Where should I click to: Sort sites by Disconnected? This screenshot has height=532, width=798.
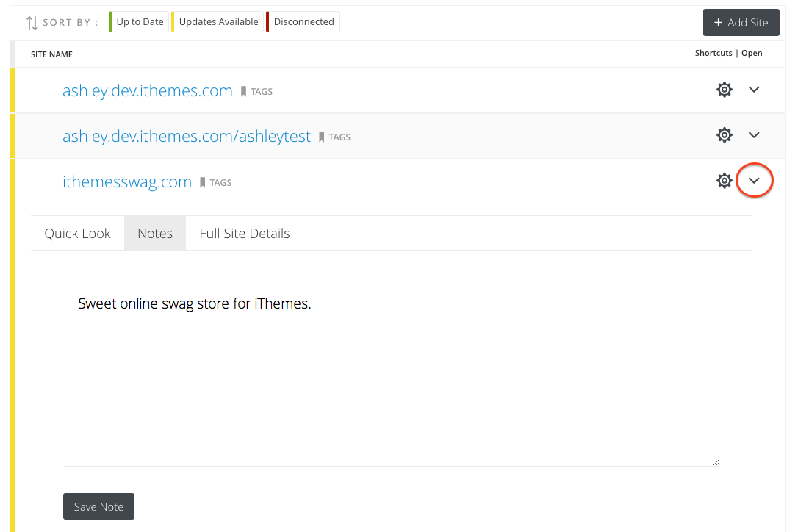click(x=303, y=22)
